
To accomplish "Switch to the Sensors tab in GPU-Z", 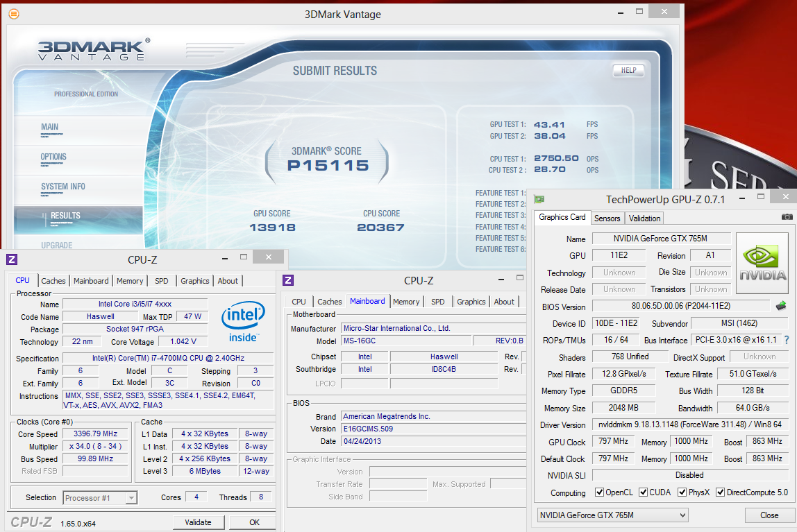I will [607, 218].
